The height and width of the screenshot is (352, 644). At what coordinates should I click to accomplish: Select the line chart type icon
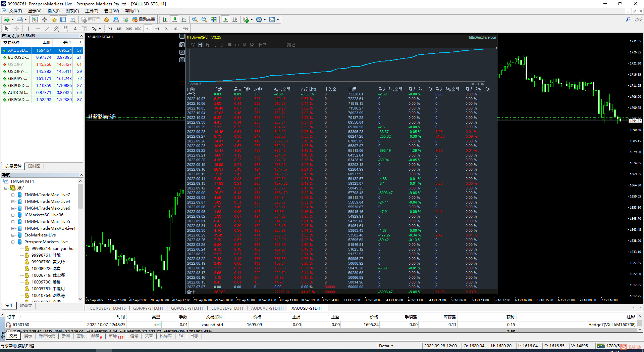183,19
